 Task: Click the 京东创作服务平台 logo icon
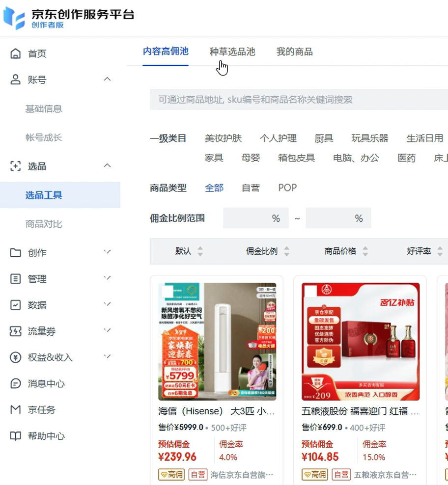pos(14,18)
